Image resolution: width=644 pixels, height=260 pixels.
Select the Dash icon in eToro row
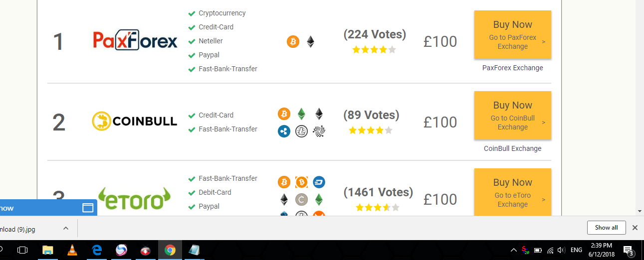click(319, 182)
